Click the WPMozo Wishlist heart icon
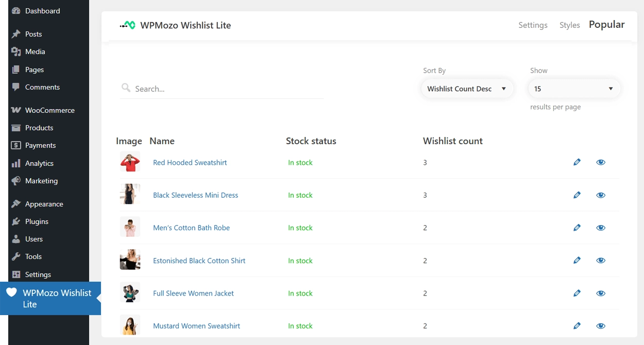The width and height of the screenshot is (644, 345). (11, 292)
